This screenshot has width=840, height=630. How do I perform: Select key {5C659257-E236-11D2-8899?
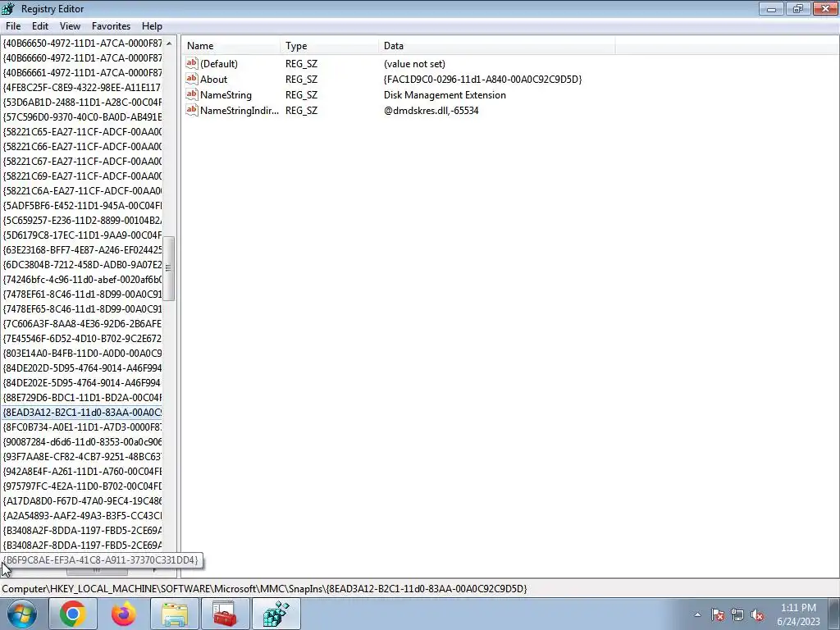click(x=82, y=220)
